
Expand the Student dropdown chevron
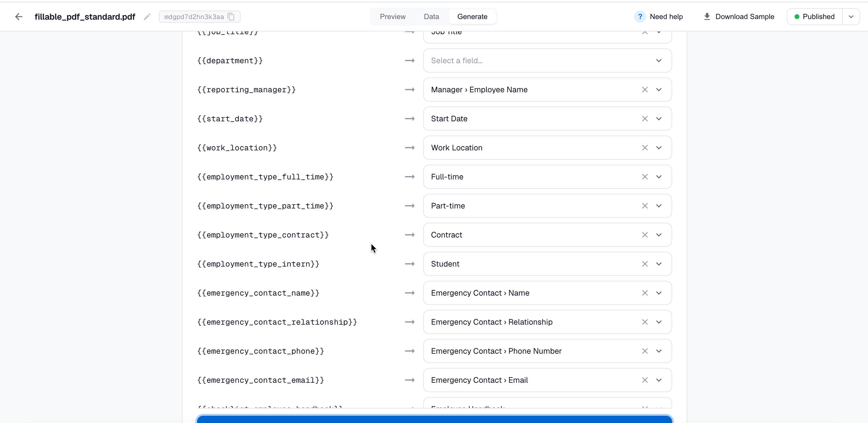pos(659,264)
